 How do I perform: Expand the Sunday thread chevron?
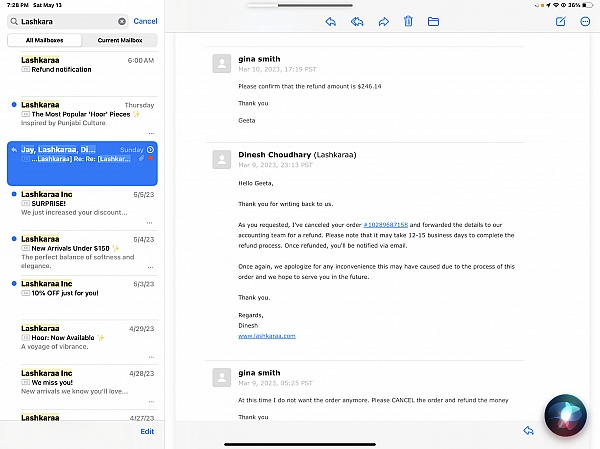click(x=150, y=150)
